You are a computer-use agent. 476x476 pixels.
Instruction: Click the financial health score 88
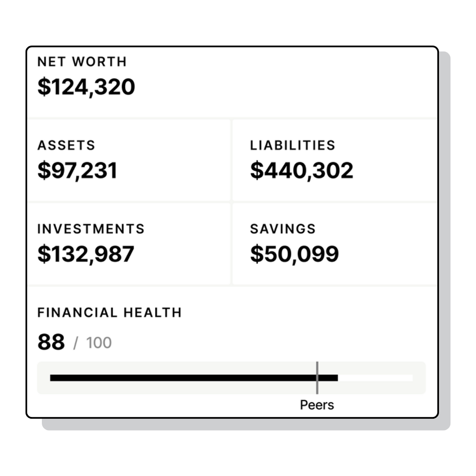click(x=51, y=342)
